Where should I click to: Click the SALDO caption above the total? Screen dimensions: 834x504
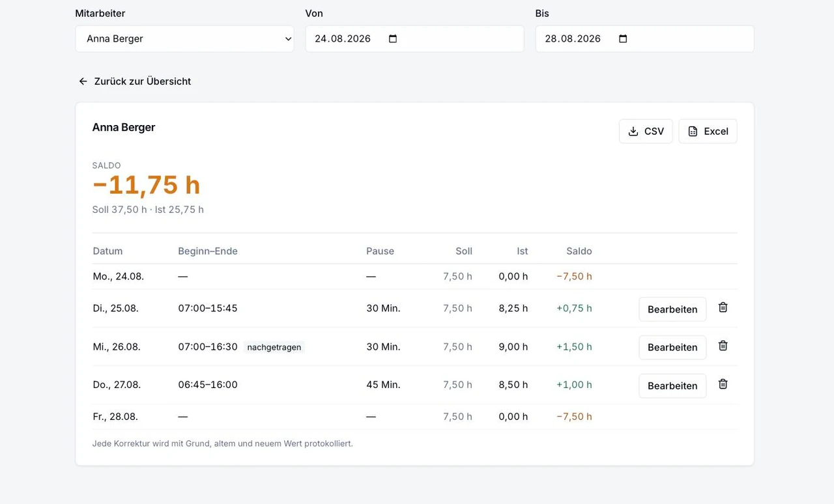pos(107,165)
